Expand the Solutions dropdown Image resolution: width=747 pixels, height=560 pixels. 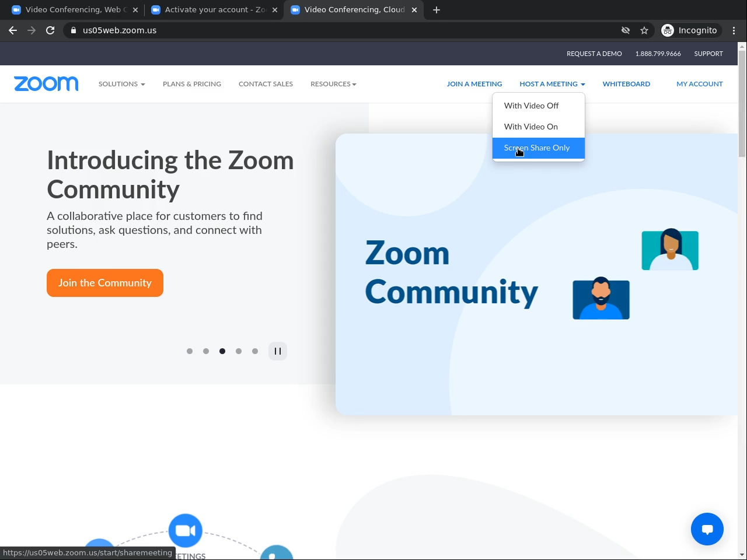click(x=121, y=84)
